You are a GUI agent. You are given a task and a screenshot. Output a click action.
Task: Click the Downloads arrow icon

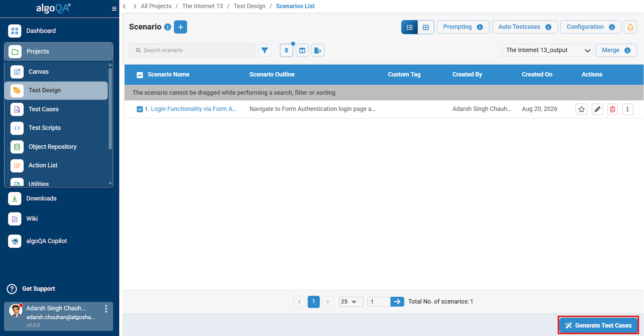tap(14, 199)
